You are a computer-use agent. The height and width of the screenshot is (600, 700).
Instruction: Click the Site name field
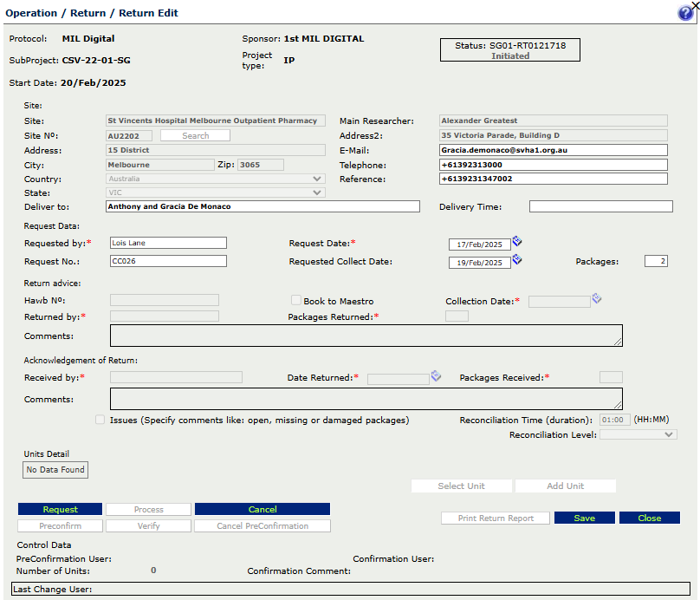tap(216, 121)
